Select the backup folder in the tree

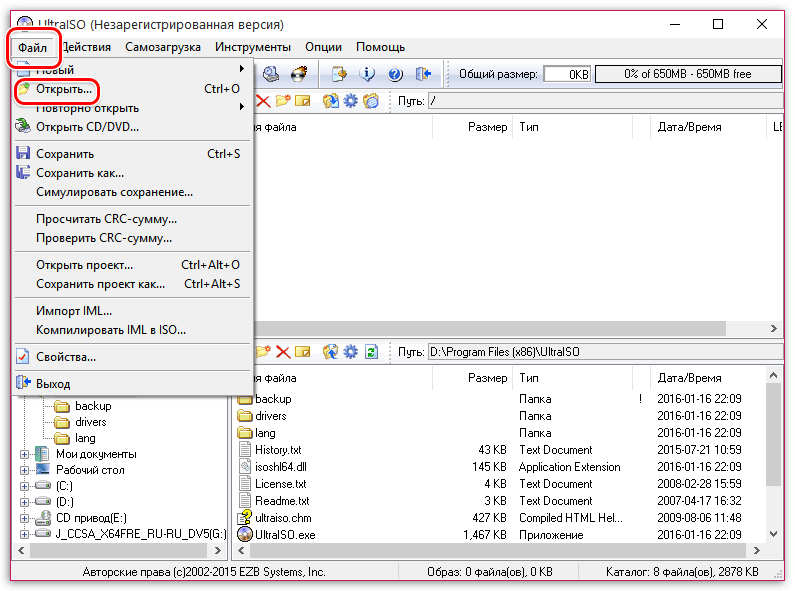[x=93, y=406]
